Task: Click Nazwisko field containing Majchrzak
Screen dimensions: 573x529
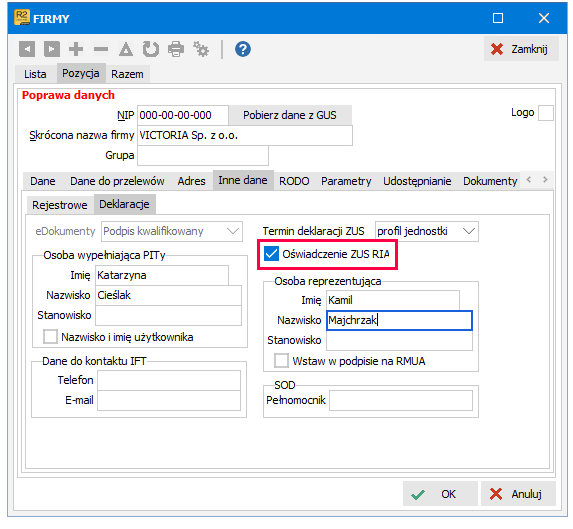Action: point(399,320)
